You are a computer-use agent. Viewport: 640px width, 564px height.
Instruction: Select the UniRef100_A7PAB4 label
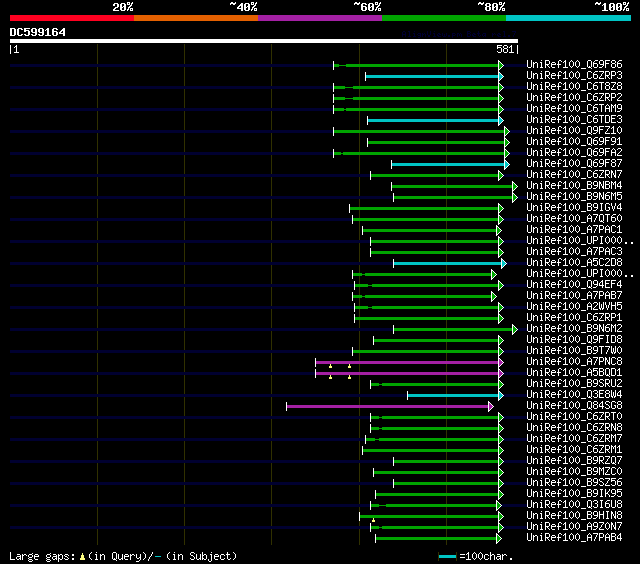574,538
